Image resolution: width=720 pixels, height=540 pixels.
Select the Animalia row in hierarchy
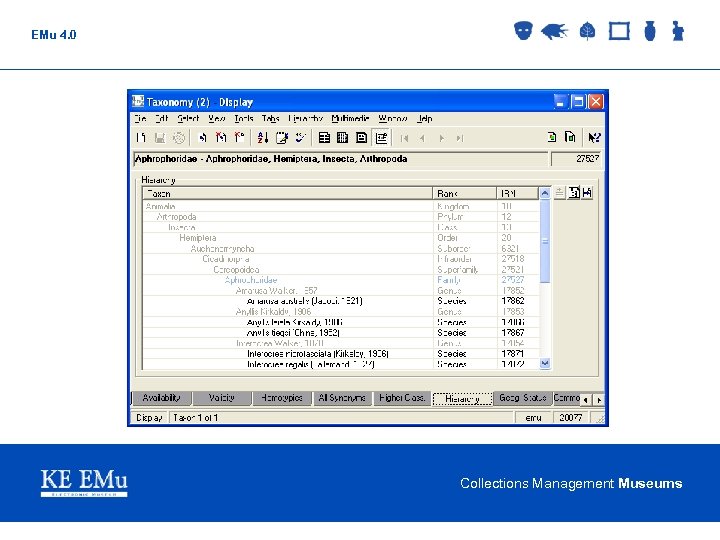pyautogui.click(x=341, y=207)
